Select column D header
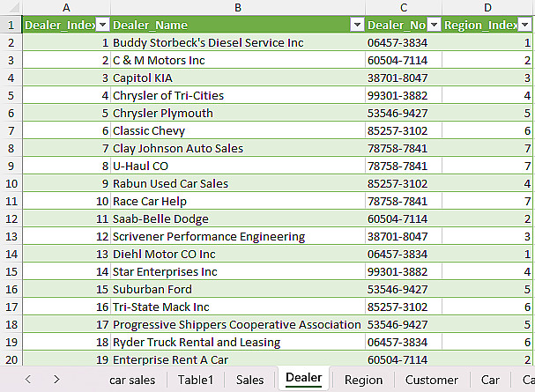The image size is (535, 392). (x=488, y=8)
